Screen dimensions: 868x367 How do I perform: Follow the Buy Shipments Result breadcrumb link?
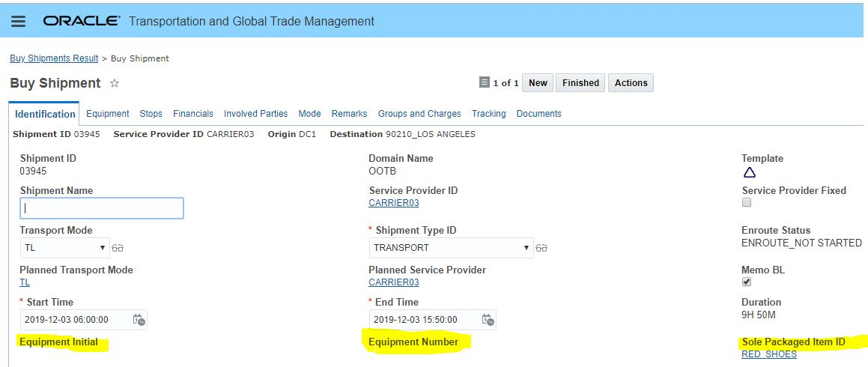(54, 58)
